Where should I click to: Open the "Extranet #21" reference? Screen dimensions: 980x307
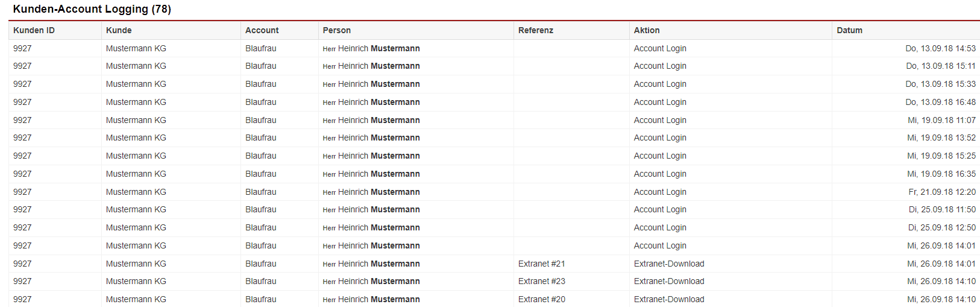pyautogui.click(x=541, y=264)
